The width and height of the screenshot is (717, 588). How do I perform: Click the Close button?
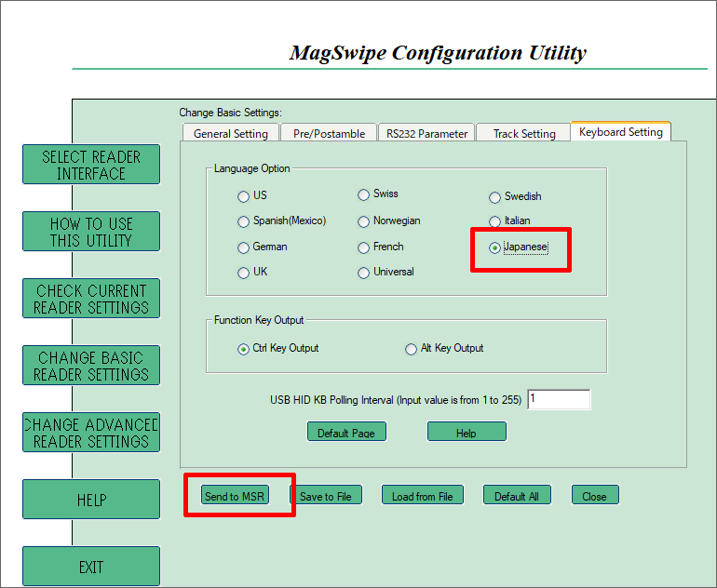coord(595,495)
